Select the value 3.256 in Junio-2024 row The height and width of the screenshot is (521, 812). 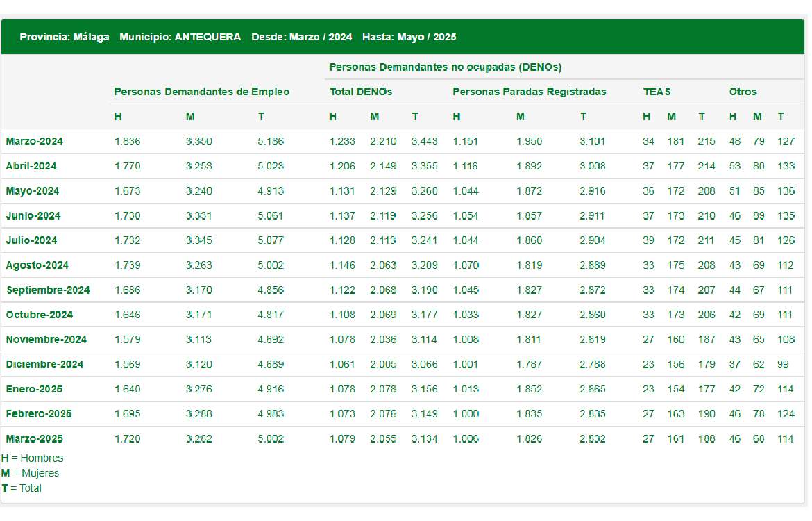424,215
